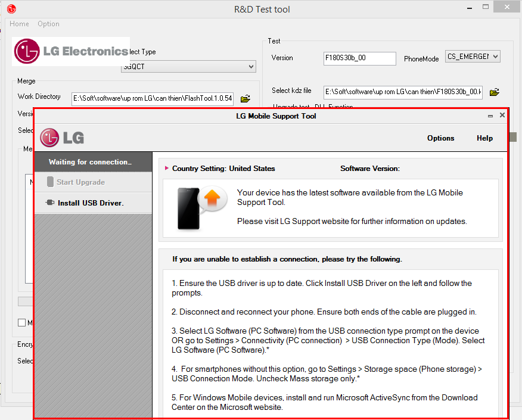
Task: Open the Option menu in R&D Test tool
Action: [x=49, y=24]
